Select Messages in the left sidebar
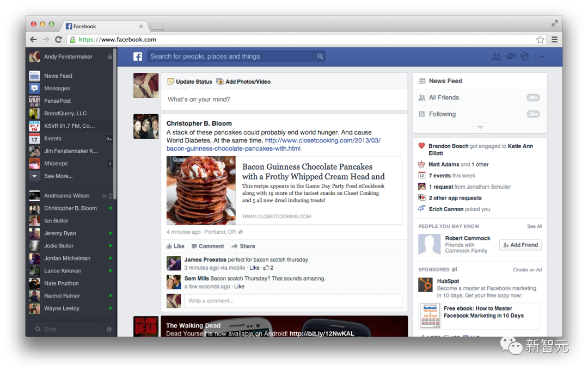Image resolution: width=588 pixels, height=372 pixels. pos(57,89)
